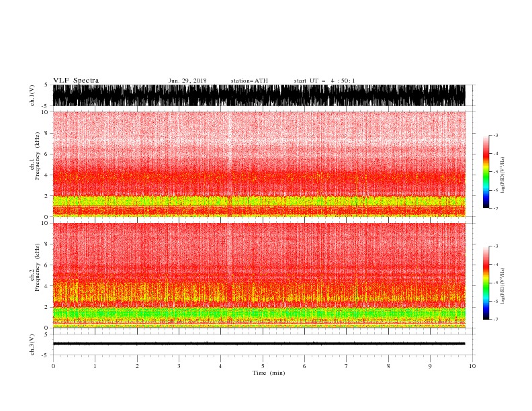The width and height of the screenshot is (532, 411).
Task: Click the "10" tick on the time axis
Action: click(472, 366)
